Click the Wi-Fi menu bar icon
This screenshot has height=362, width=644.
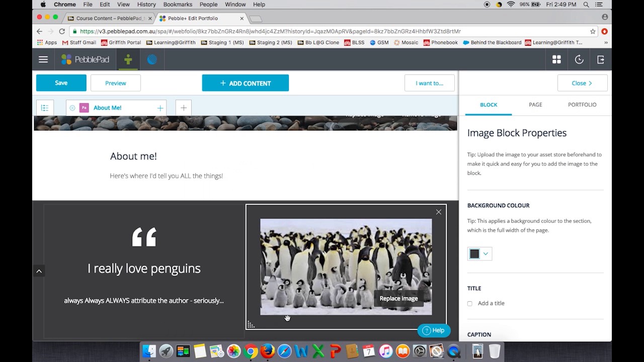(x=511, y=5)
